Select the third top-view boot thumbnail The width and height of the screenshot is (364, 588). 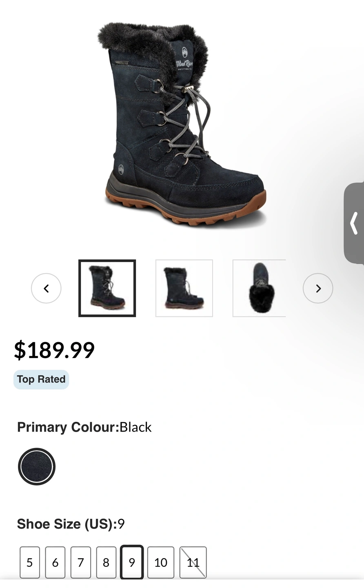(x=259, y=288)
